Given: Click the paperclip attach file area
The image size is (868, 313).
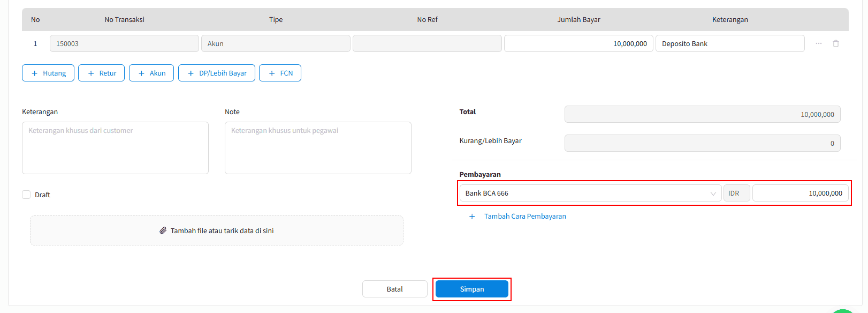Looking at the screenshot, I should 217,230.
